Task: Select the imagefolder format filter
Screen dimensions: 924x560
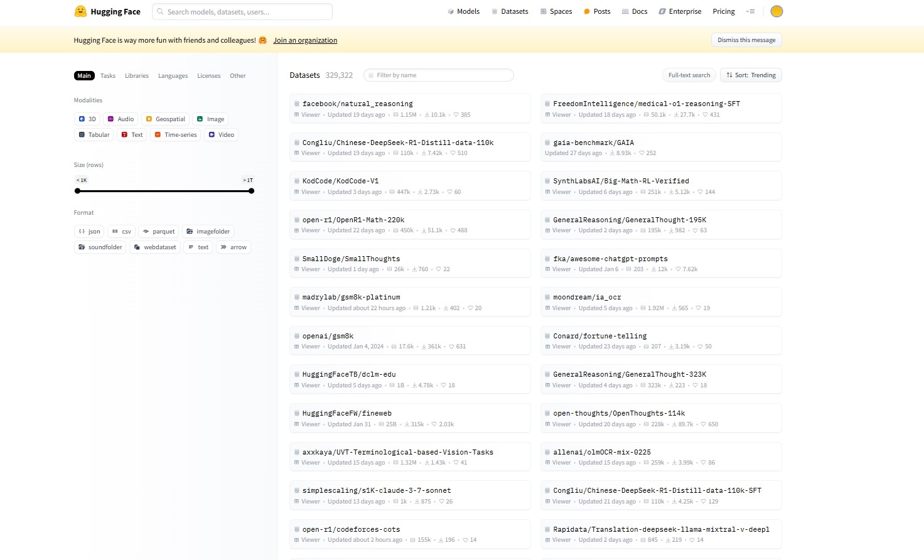Action: (208, 231)
